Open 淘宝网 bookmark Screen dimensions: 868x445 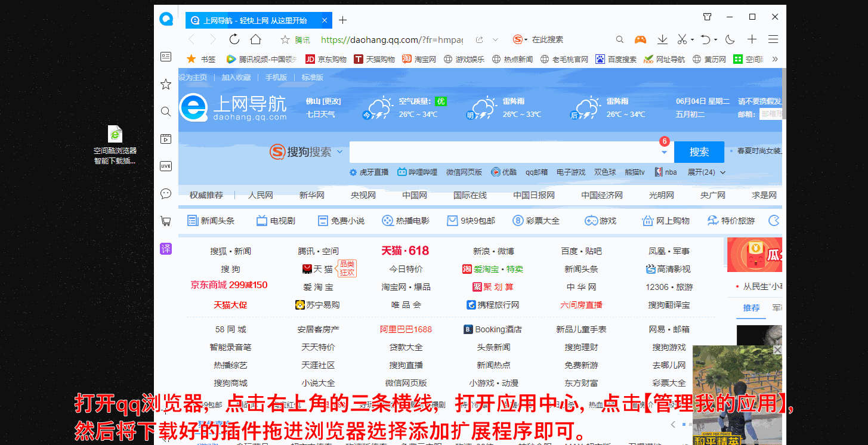[419, 59]
